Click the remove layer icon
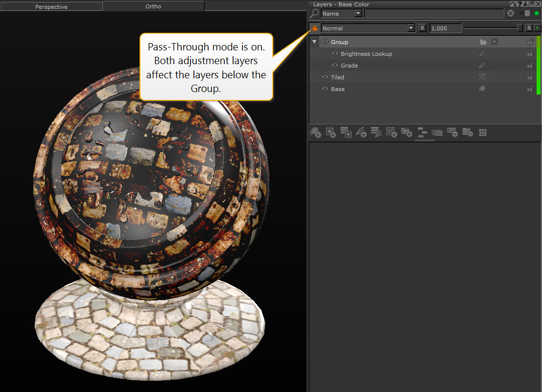 [452, 133]
